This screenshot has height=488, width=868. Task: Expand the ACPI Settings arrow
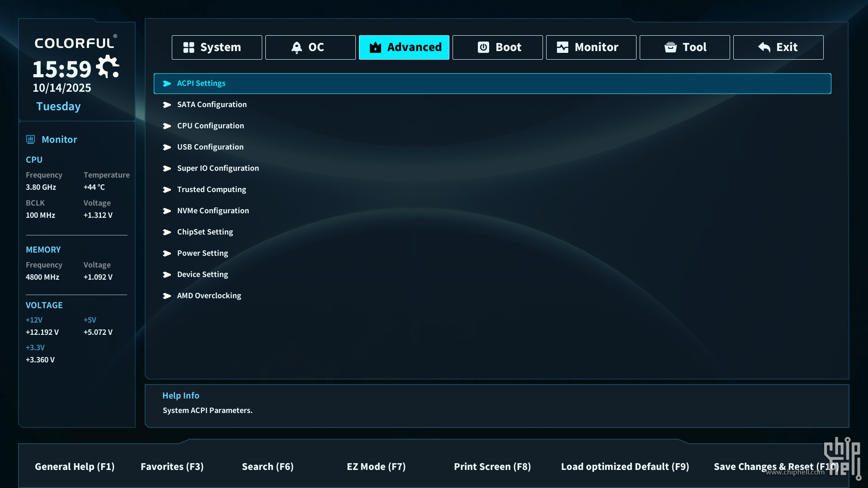click(167, 84)
